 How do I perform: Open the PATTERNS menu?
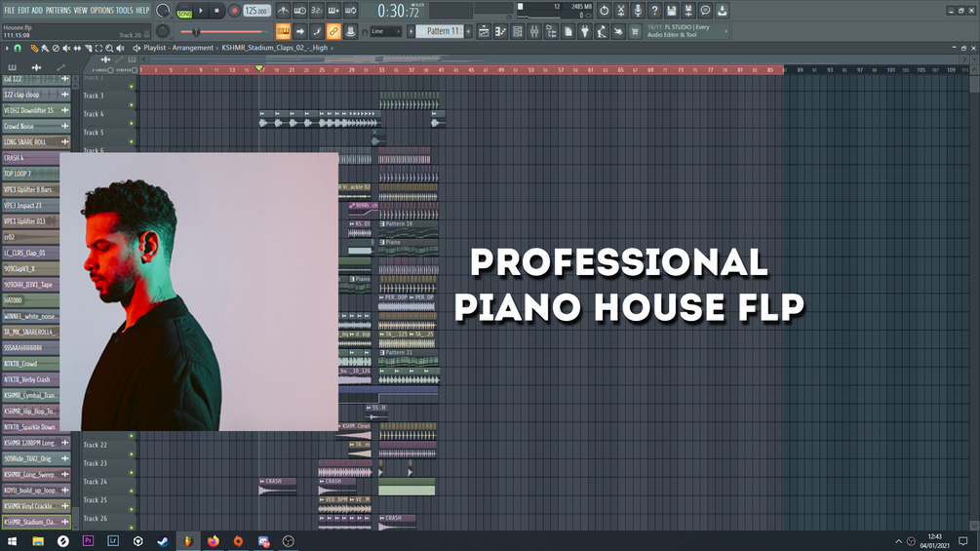59,11
